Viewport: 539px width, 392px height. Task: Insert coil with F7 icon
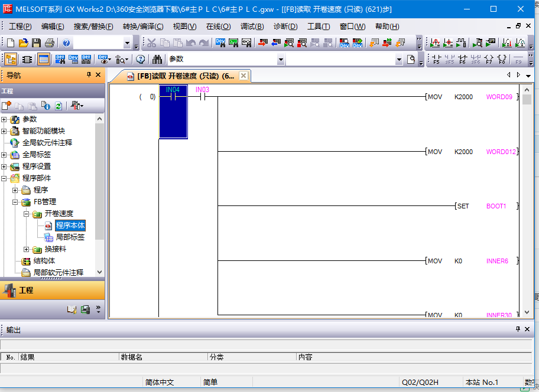489,59
